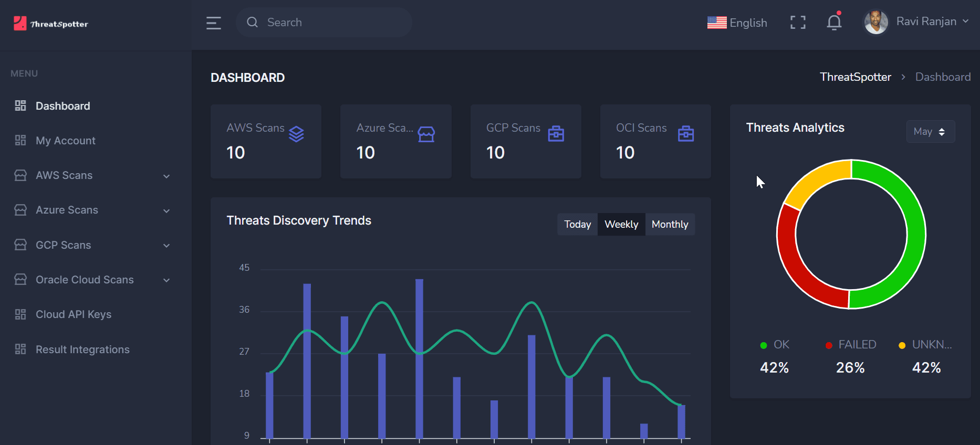Click the Threats Discovery Trends heading
Screen dimensions: 980x445
point(299,220)
